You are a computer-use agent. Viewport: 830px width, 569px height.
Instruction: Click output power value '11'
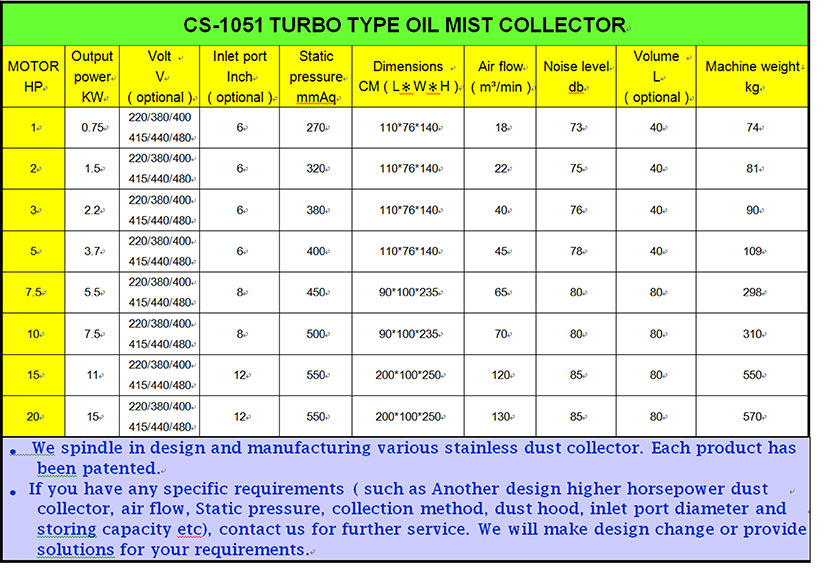click(x=94, y=375)
